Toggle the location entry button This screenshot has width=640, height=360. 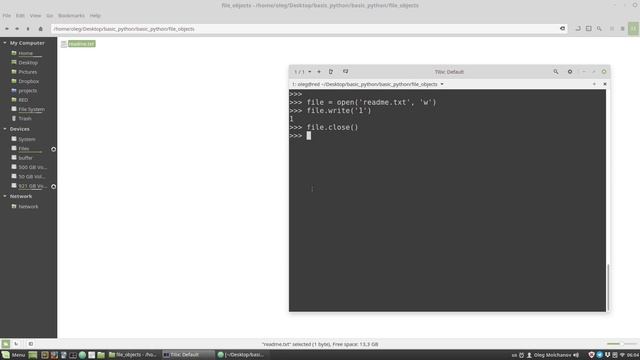(578, 29)
